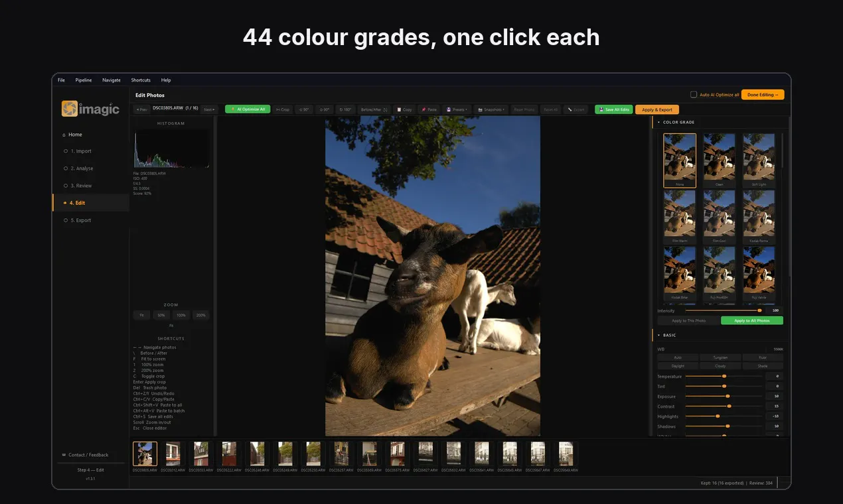Open the Shortcuts menu
843x504 pixels.
coord(141,80)
